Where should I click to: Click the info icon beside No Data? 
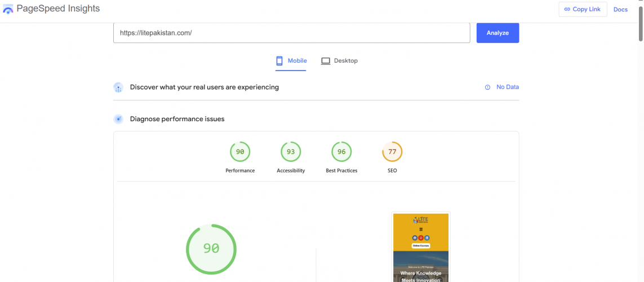click(x=487, y=87)
